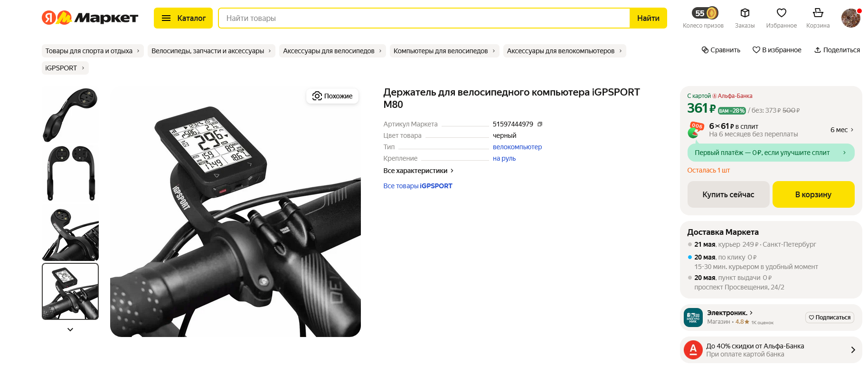Click Похожие similar items button
The height and width of the screenshot is (366, 868).
point(332,96)
